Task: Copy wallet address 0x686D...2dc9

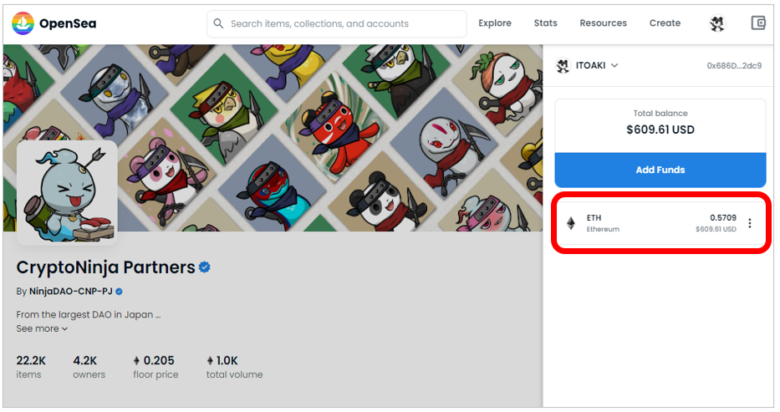Action: coord(734,66)
